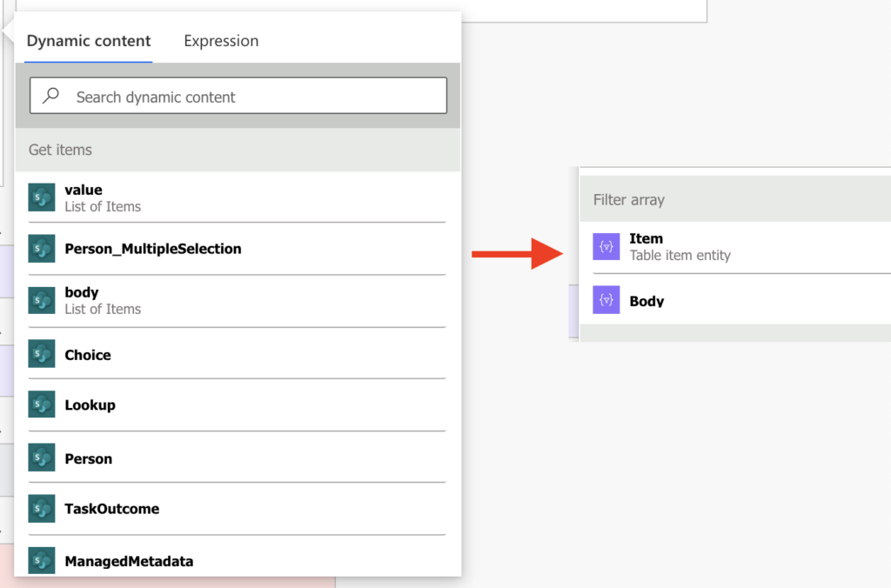Viewport: 891px width, 588px height.
Task: Select the value dynamic content
Action: 237,197
